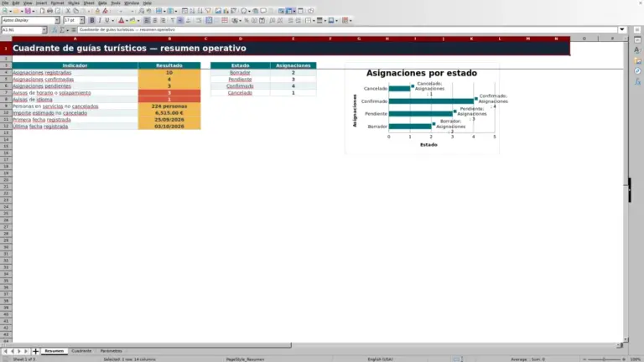Toggle Freeze Rows and Columns button
644x362 pixels.
pos(289,11)
